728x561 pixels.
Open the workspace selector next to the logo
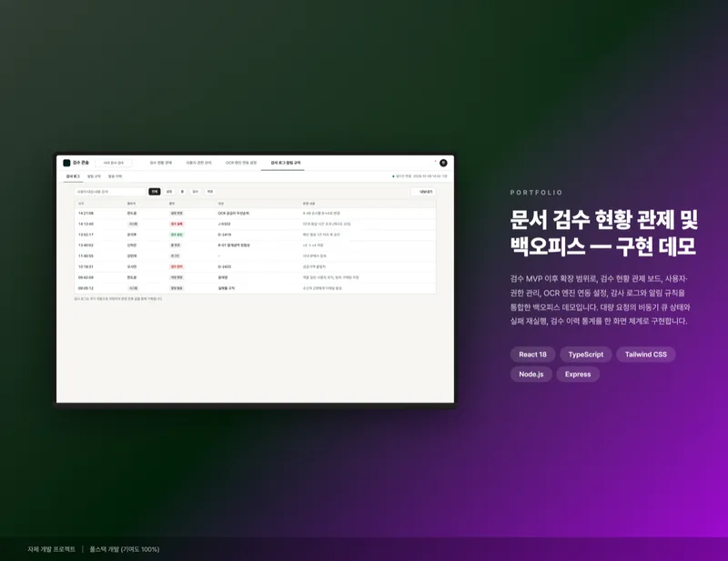114,163
